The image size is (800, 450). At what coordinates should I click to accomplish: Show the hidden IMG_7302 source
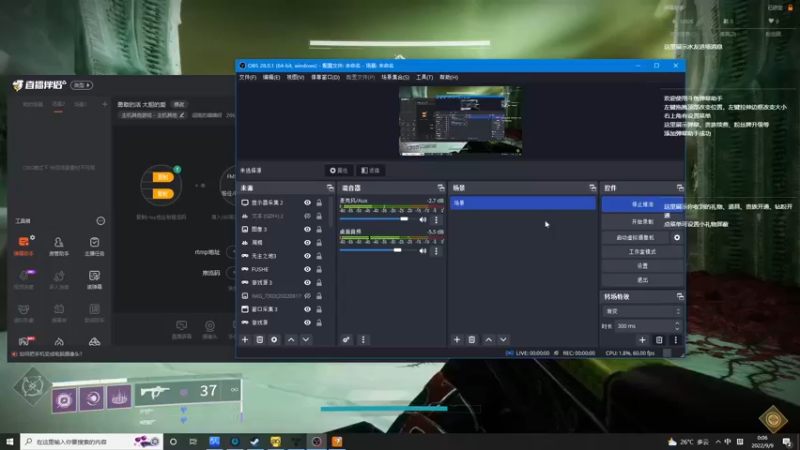click(307, 295)
